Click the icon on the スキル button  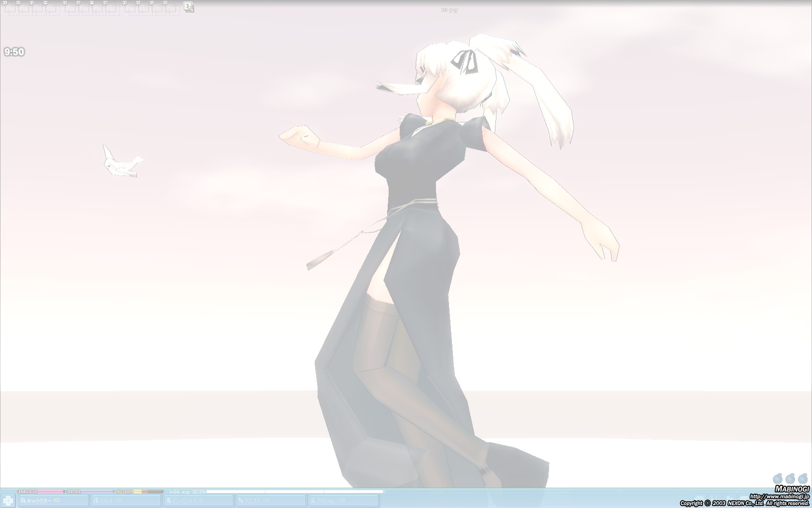96,500
